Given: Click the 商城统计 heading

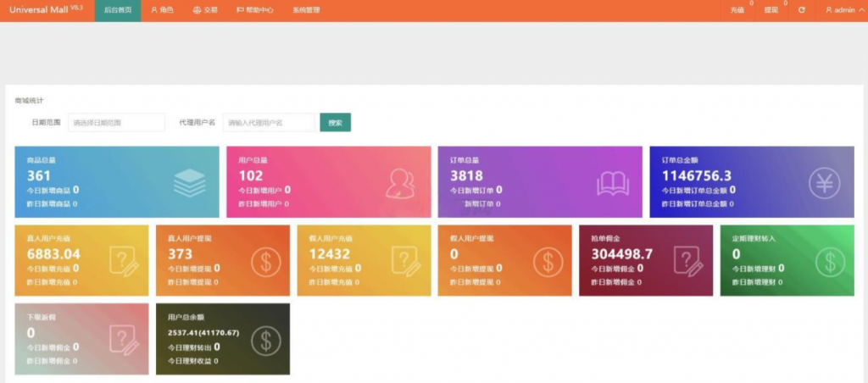Looking at the screenshot, I should pos(30,101).
